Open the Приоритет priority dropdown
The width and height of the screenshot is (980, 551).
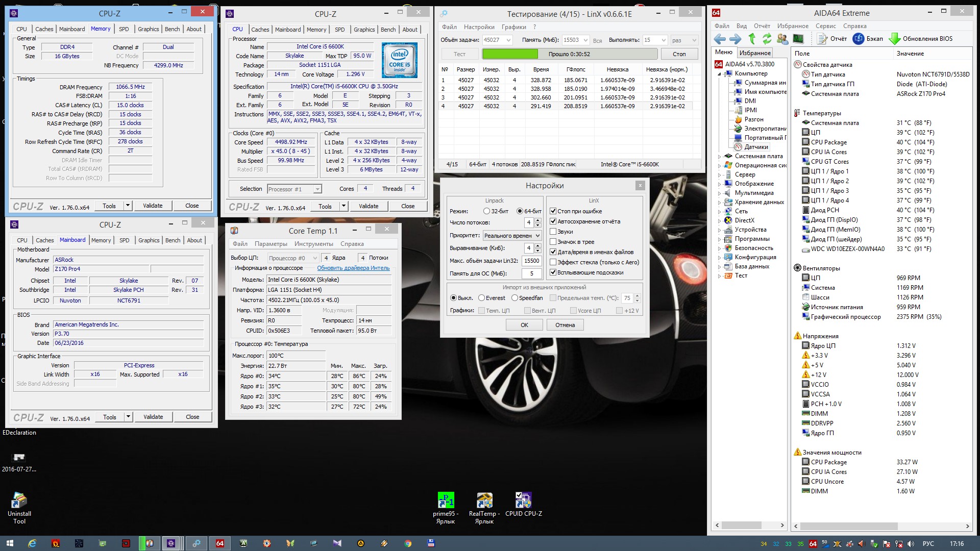click(512, 236)
